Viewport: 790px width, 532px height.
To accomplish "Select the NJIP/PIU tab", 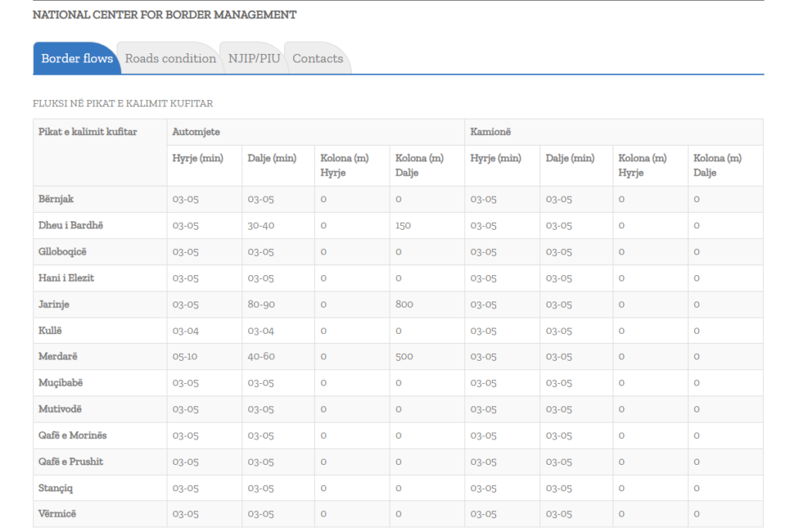I will click(254, 59).
